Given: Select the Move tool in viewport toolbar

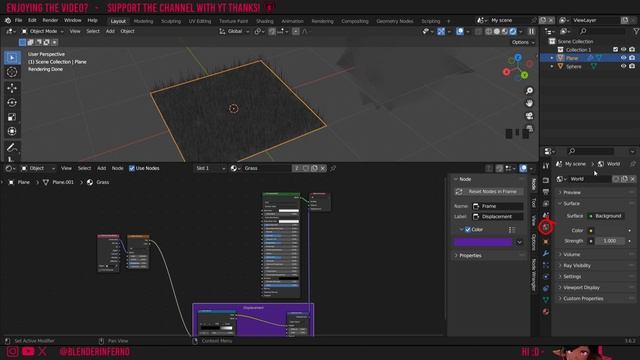Looking at the screenshot, I should 12,88.
